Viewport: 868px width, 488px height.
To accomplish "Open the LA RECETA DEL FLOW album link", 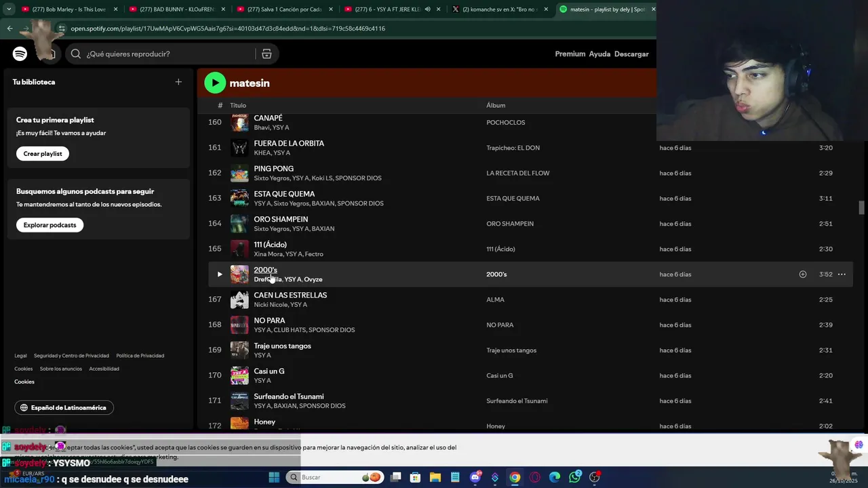I will pos(517,173).
